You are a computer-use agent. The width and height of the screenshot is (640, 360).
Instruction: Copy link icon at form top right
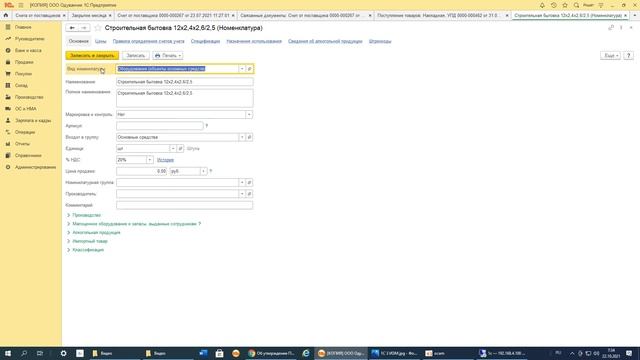coord(611,28)
